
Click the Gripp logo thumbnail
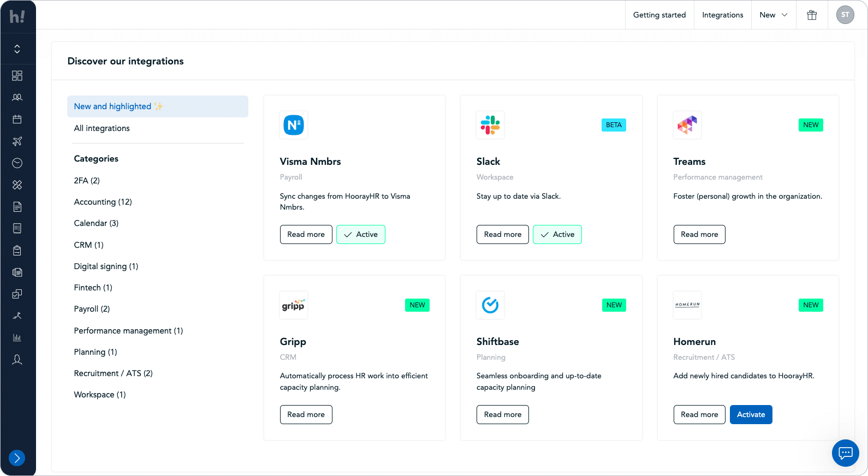click(x=294, y=305)
